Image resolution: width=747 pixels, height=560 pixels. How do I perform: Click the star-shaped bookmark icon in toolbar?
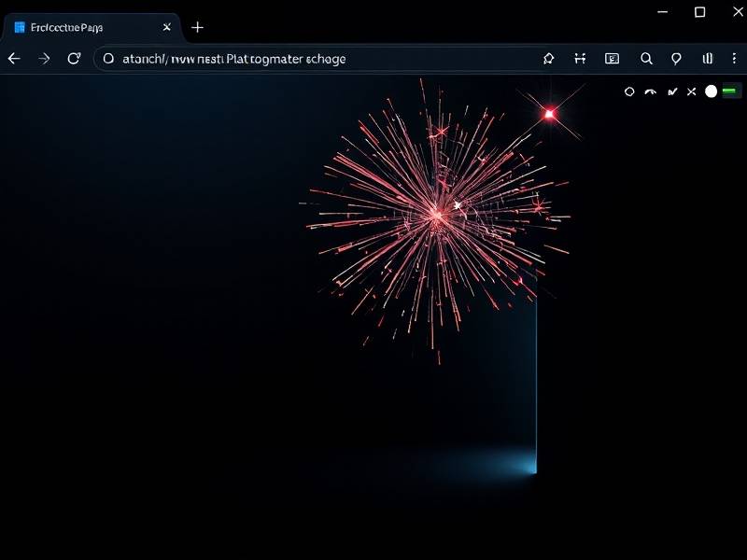tap(548, 58)
